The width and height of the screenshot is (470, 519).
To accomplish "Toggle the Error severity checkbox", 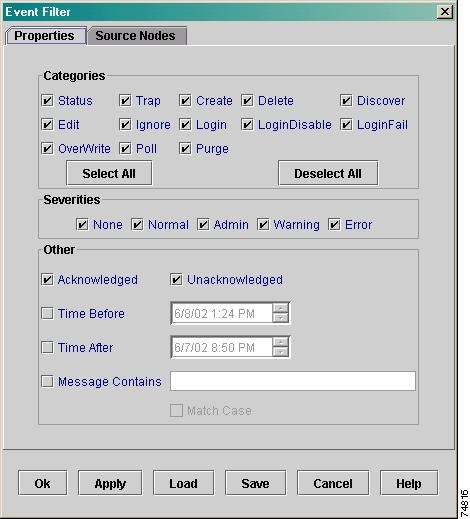I will click(334, 225).
